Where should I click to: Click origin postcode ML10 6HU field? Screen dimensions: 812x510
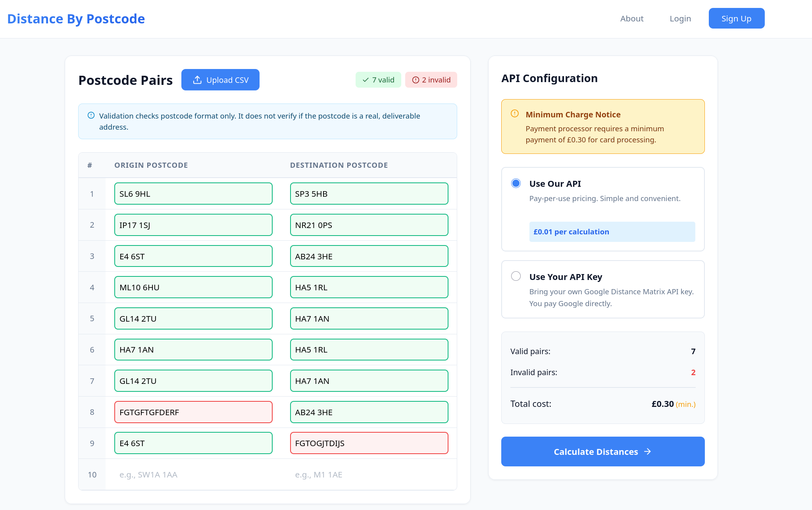[x=193, y=287]
